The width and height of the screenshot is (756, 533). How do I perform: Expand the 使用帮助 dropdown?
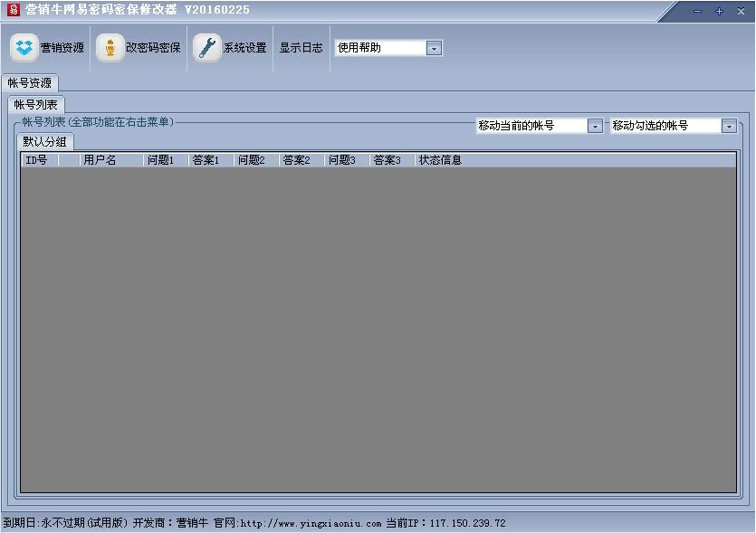pos(434,48)
